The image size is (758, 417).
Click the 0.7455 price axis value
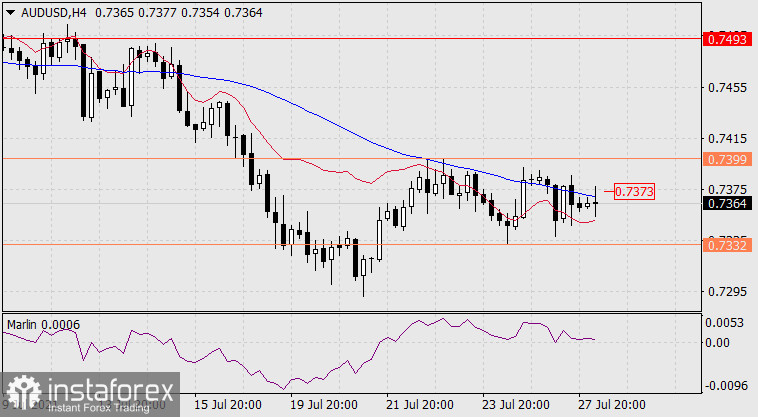[726, 88]
